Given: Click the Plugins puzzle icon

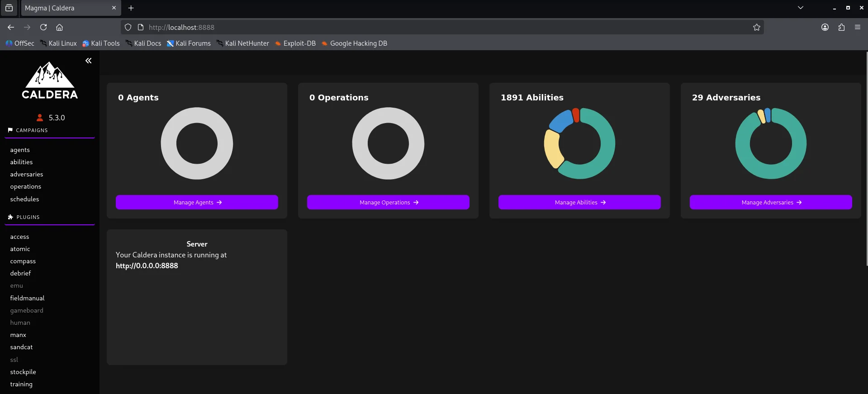Looking at the screenshot, I should point(10,217).
